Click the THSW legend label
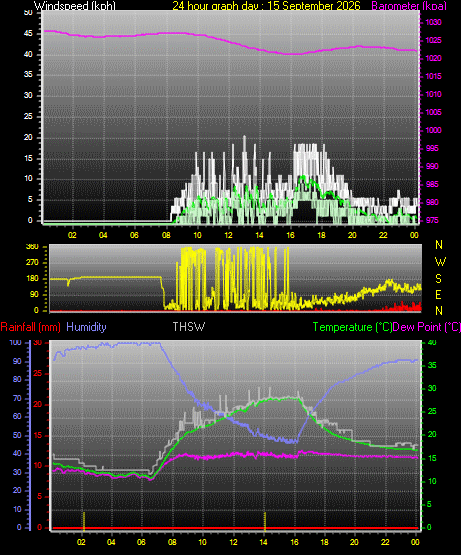Image resolution: width=461 pixels, height=555 pixels. point(189,327)
